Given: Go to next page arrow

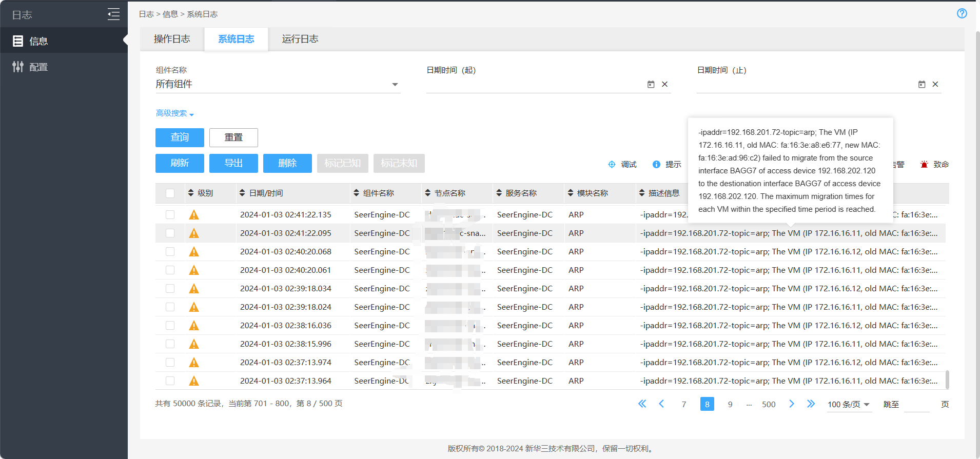Looking at the screenshot, I should (x=791, y=404).
